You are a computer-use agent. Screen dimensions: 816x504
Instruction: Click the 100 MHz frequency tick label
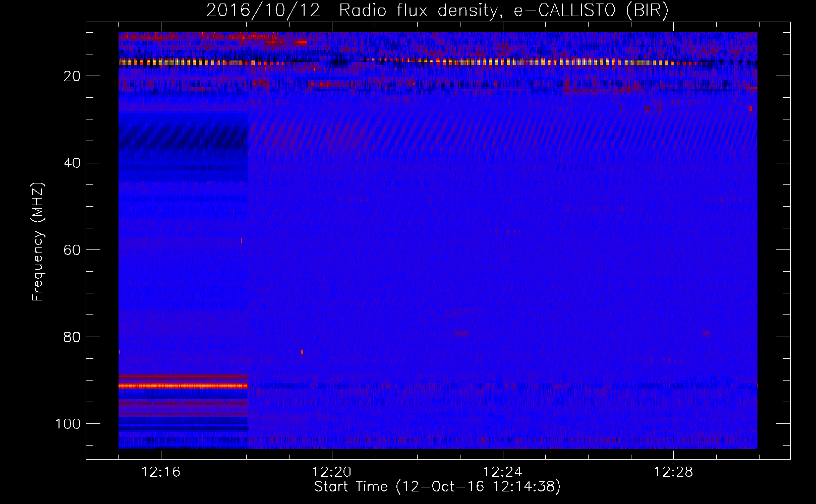(x=68, y=424)
